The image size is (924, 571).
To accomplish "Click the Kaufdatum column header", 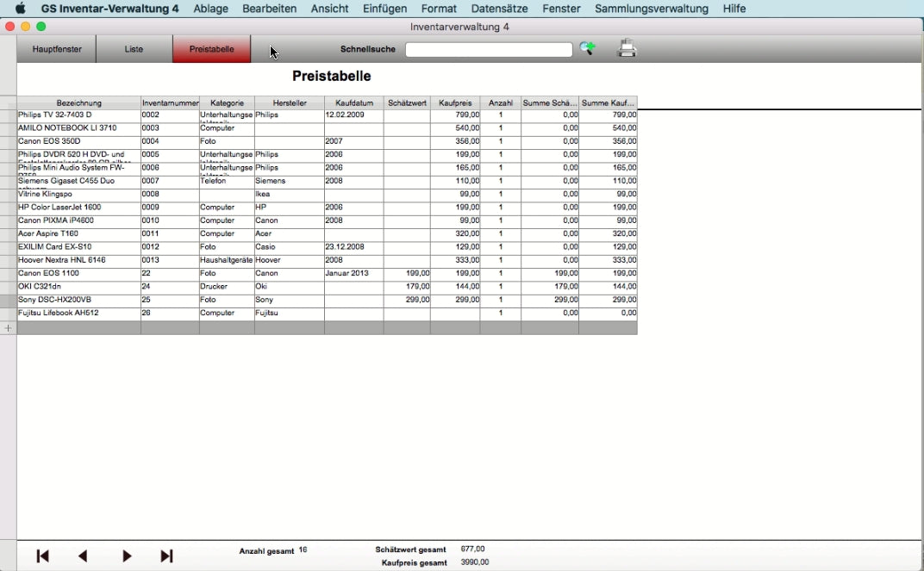I will (x=354, y=102).
